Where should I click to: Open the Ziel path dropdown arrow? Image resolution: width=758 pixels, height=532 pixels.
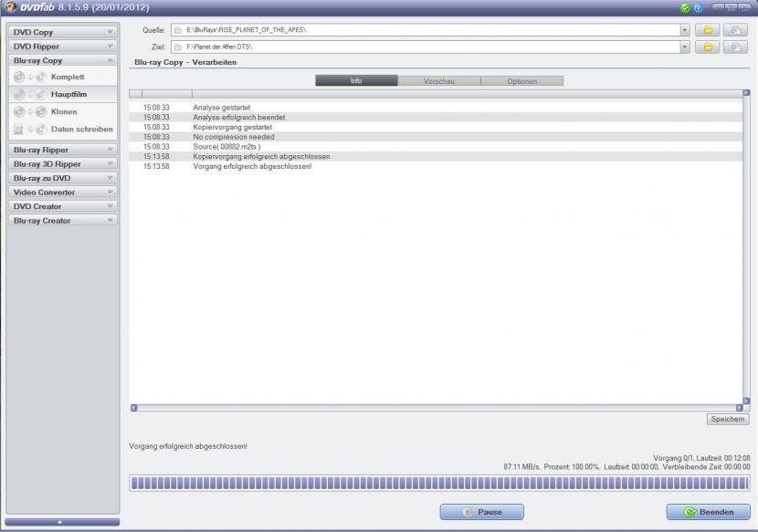pos(685,47)
